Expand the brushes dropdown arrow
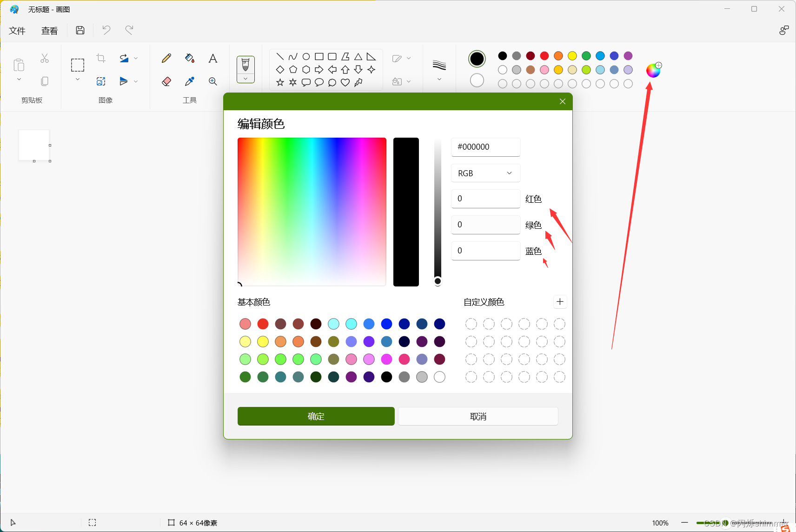This screenshot has width=796, height=532. [245, 79]
